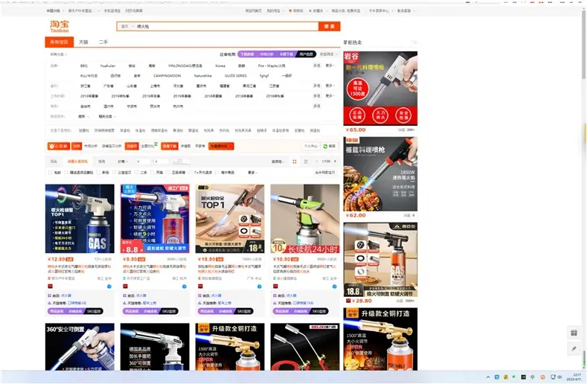
Task: Sort results by 综合
Action: [54, 161]
